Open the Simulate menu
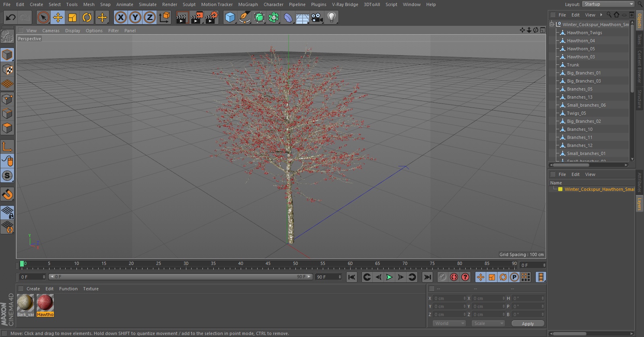The image size is (644, 337). (x=148, y=4)
